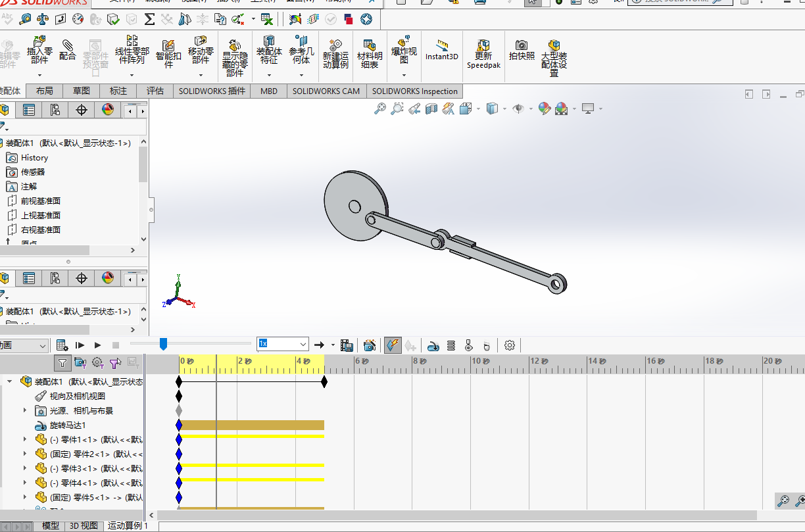Toggle Instant3D mode
This screenshot has height=532, width=805.
click(x=441, y=50)
